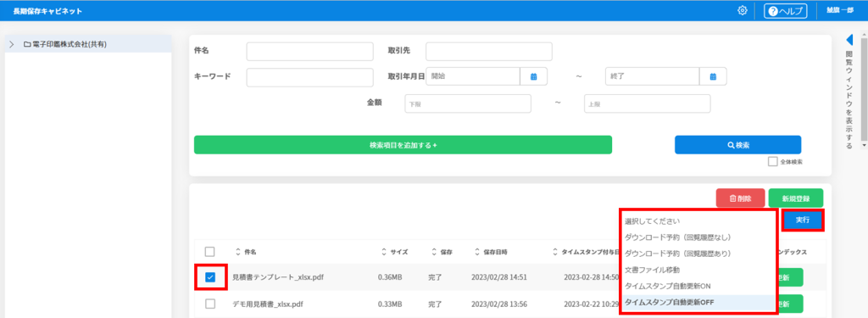868x318 pixels.
Task: Expand the 電子印鑑株式会社(共有) folder chevron
Action: pyautogui.click(x=12, y=44)
